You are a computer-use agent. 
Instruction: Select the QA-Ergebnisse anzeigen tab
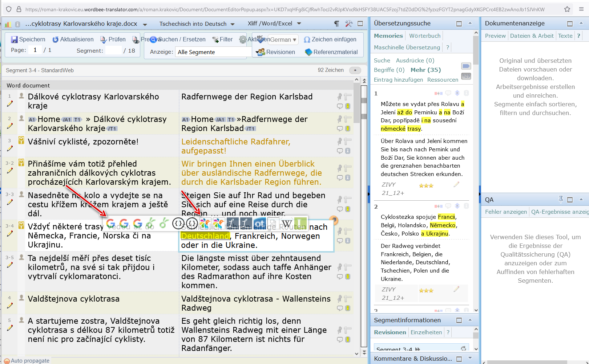(560, 212)
